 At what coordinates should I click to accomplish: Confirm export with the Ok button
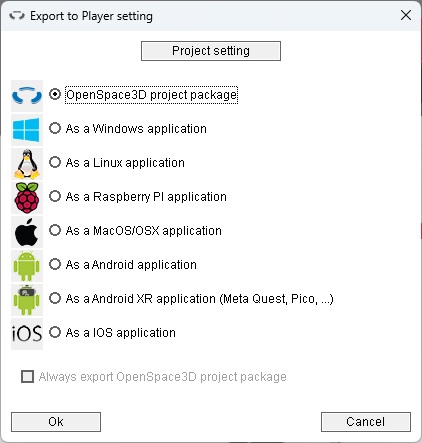click(56, 422)
